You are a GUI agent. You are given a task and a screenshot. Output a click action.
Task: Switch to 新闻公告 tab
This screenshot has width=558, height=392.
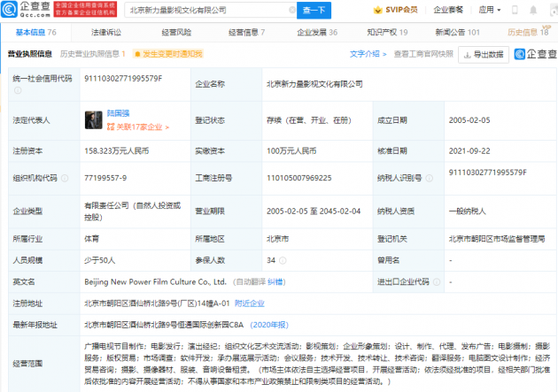point(457,33)
